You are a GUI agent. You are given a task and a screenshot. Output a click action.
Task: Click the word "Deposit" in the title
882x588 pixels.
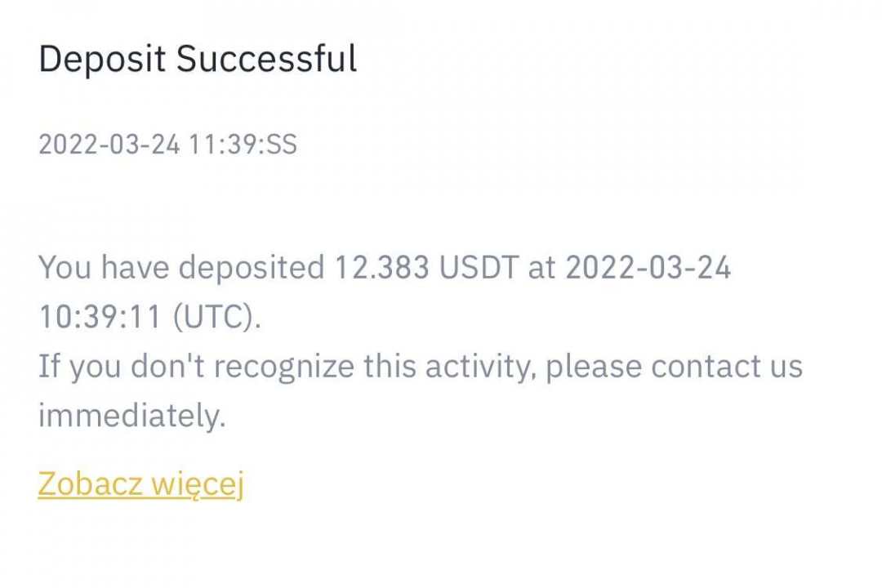point(102,60)
